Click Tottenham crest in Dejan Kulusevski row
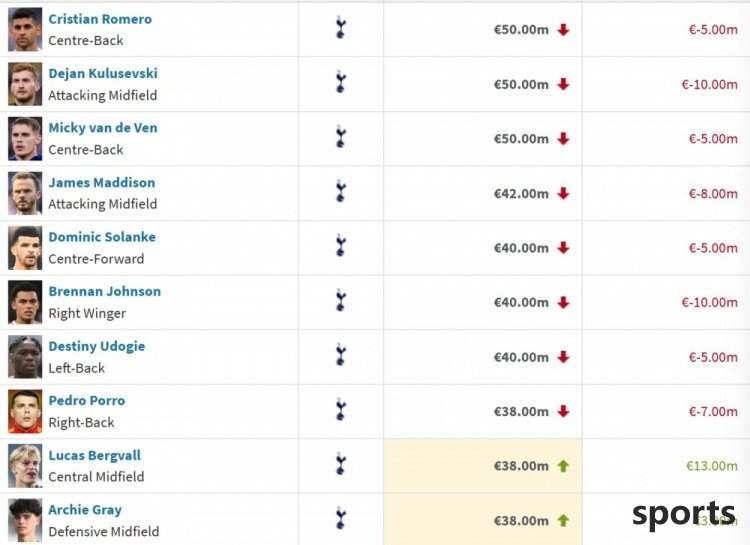This screenshot has width=750, height=545. [x=341, y=82]
